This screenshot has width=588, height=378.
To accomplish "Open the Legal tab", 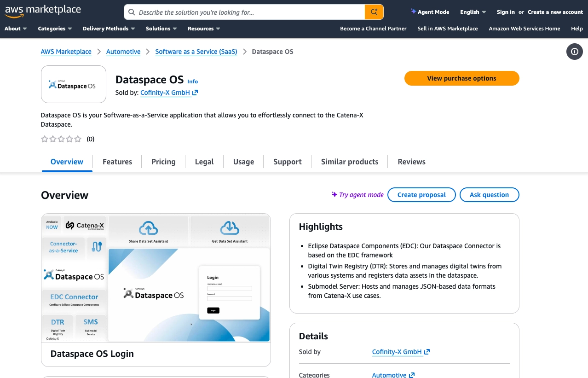I will pyautogui.click(x=204, y=162).
